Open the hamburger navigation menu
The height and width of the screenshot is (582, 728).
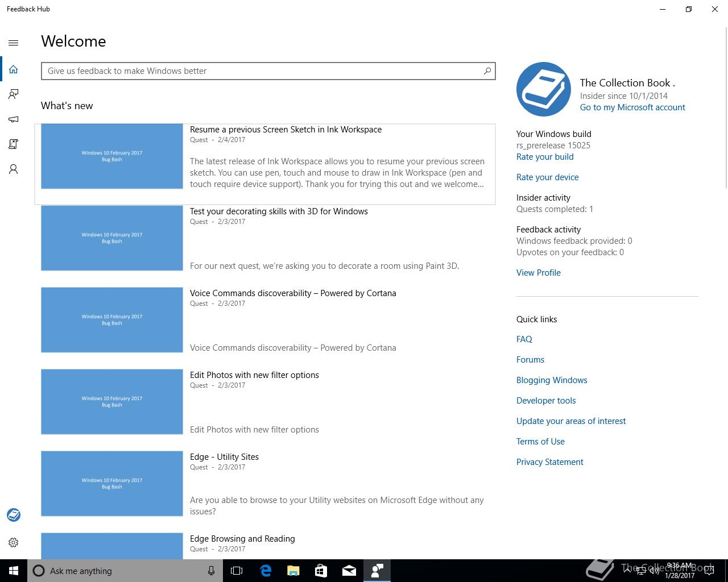[x=14, y=43]
